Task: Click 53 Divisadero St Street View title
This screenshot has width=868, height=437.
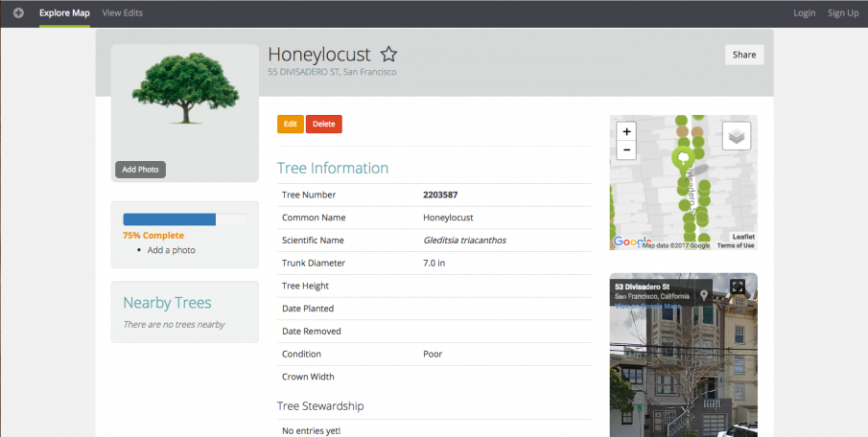Action: [643, 287]
